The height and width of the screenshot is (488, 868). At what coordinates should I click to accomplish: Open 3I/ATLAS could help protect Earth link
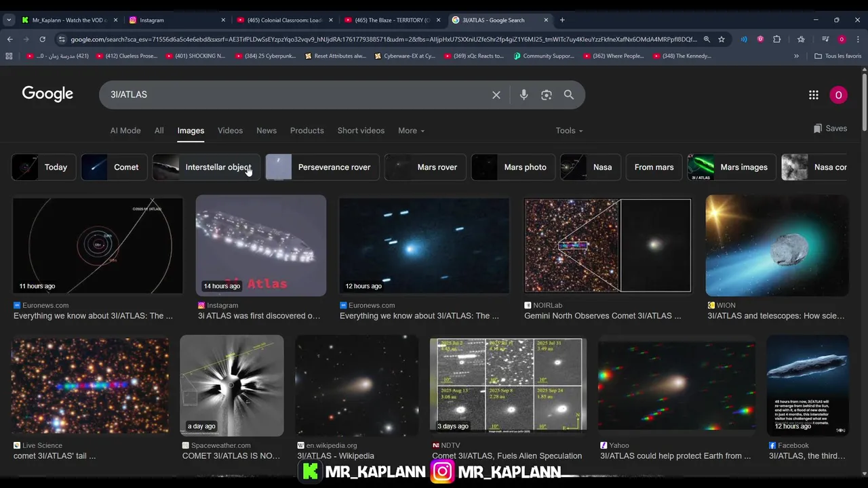click(675, 456)
